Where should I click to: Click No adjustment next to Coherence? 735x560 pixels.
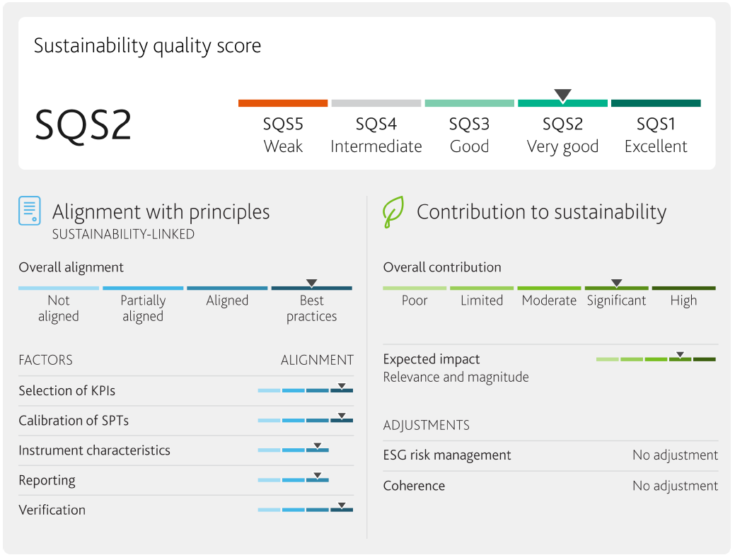pos(675,486)
